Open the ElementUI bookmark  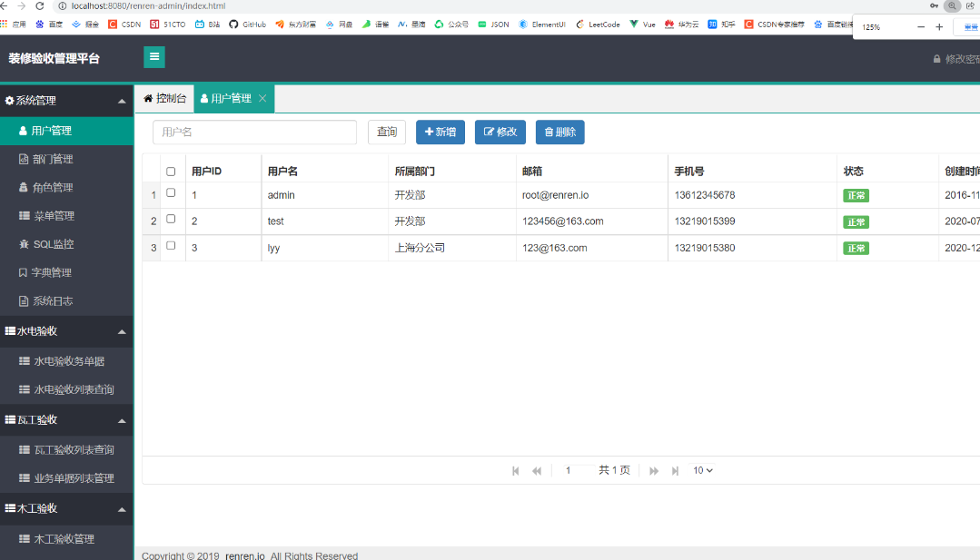(x=542, y=25)
